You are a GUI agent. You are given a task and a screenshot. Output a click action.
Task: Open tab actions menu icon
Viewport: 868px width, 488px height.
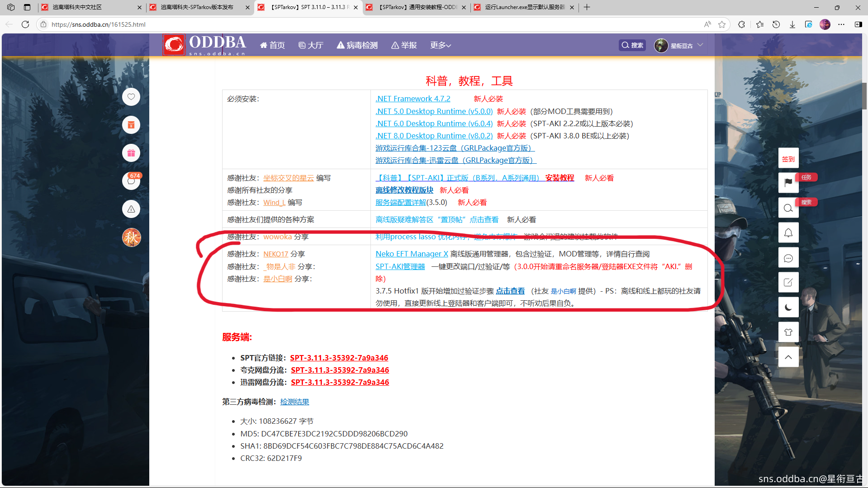click(27, 7)
